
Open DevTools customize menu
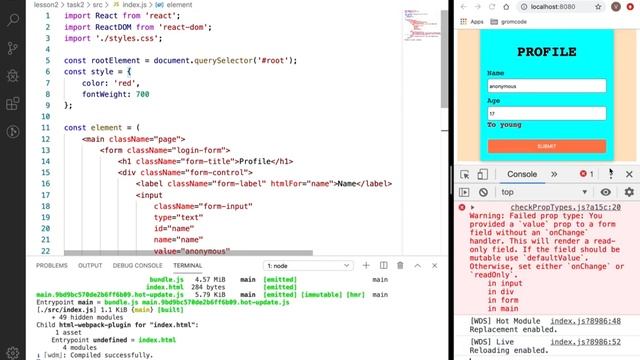click(x=611, y=174)
